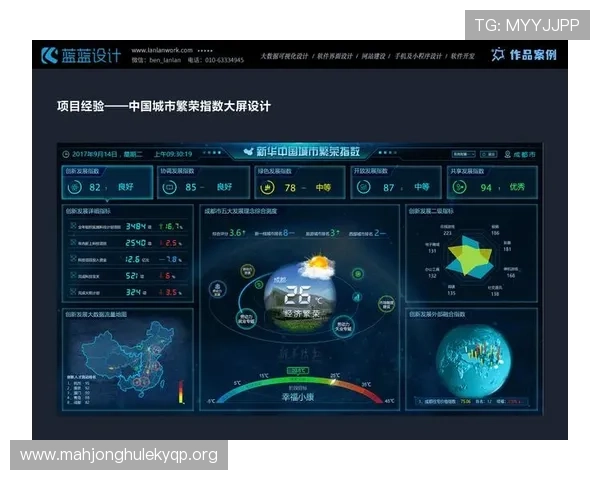
Task: Click the green circular icon in the 共享发展指数 card
Action: (x=460, y=187)
